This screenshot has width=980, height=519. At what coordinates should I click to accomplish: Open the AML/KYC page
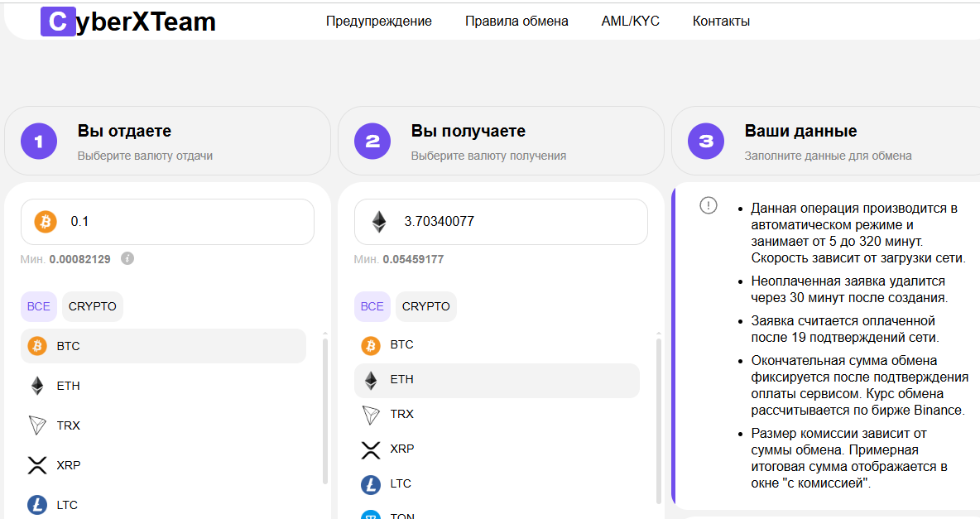[x=630, y=22]
